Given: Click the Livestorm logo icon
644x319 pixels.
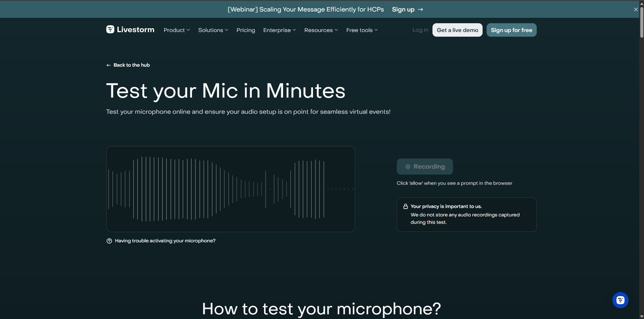Looking at the screenshot, I should [x=110, y=30].
